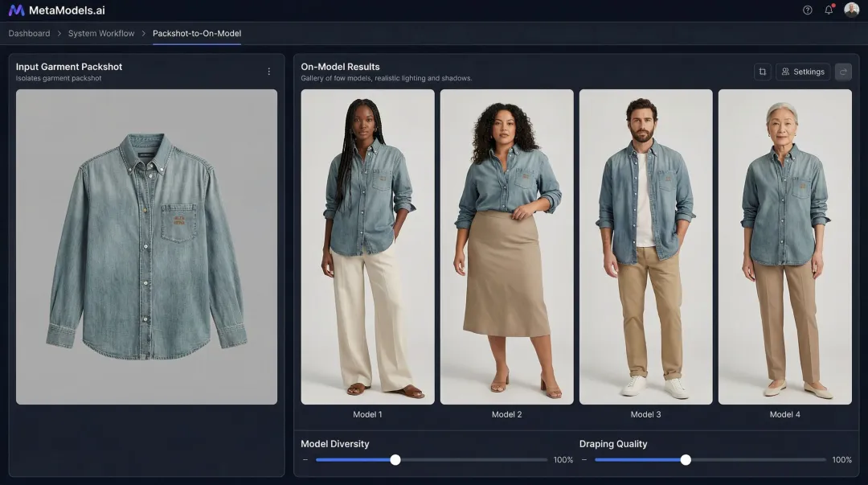Image resolution: width=868 pixels, height=485 pixels.
Task: Click the Draping Quality slider handle
Action: (686, 460)
